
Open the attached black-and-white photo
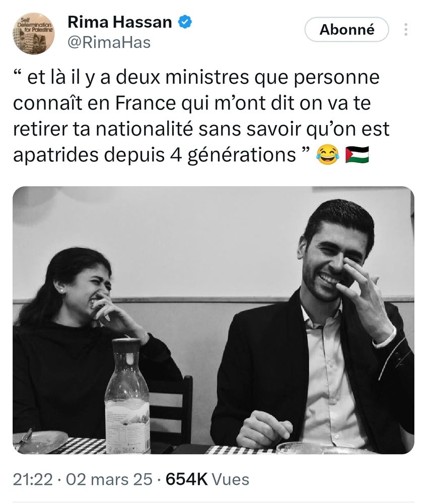point(213,320)
